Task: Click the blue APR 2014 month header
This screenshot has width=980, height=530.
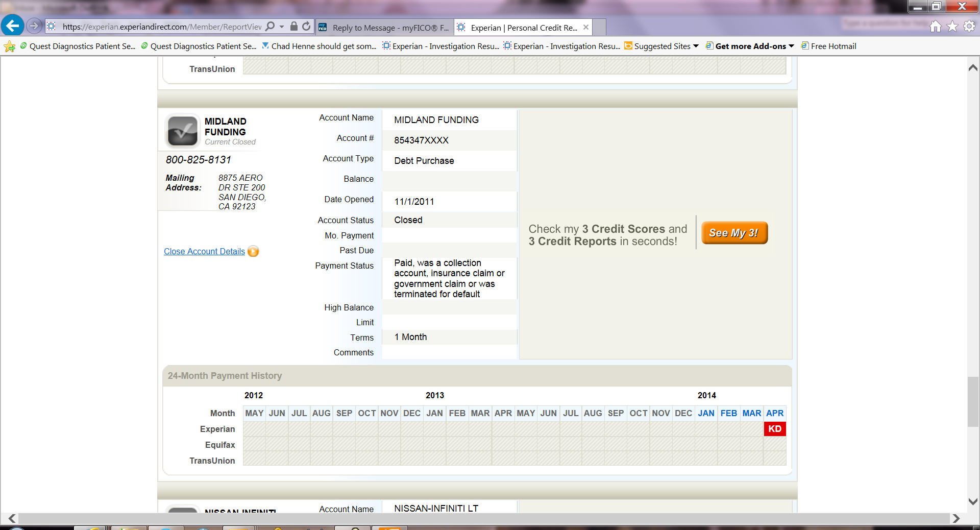Action: 775,413
